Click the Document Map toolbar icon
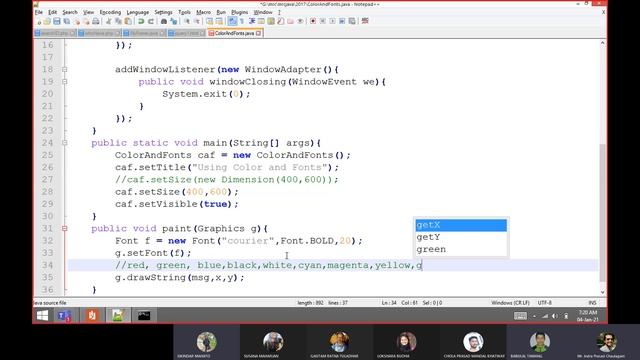Viewport: 640px width, 360px height. tap(271, 21)
